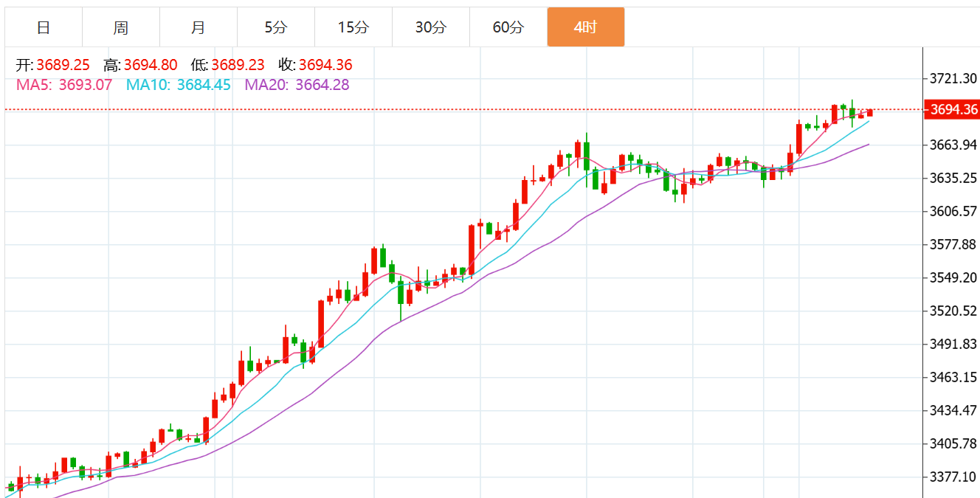Switch to the 5分 timeframe
This screenshot has width=980, height=498.
tap(275, 27)
